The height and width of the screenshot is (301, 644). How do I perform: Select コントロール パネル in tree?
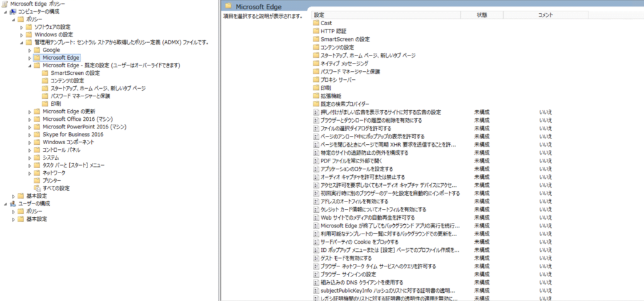(61, 150)
